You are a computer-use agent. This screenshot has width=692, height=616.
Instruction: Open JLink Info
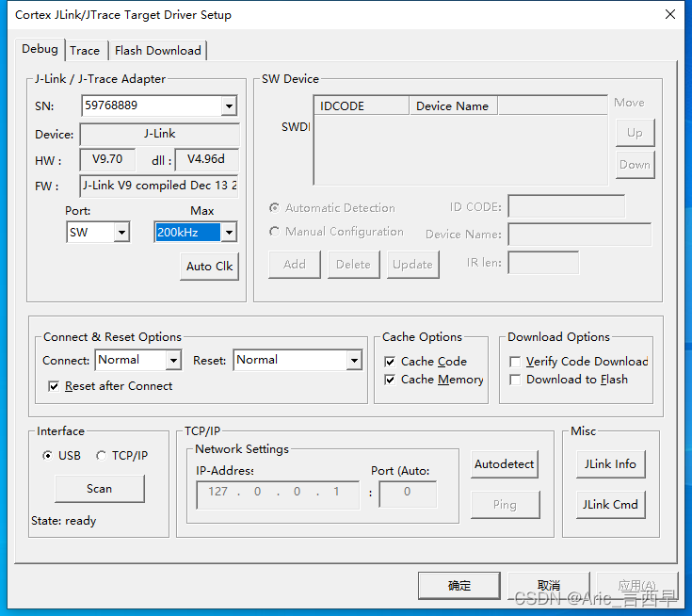pyautogui.click(x=611, y=464)
